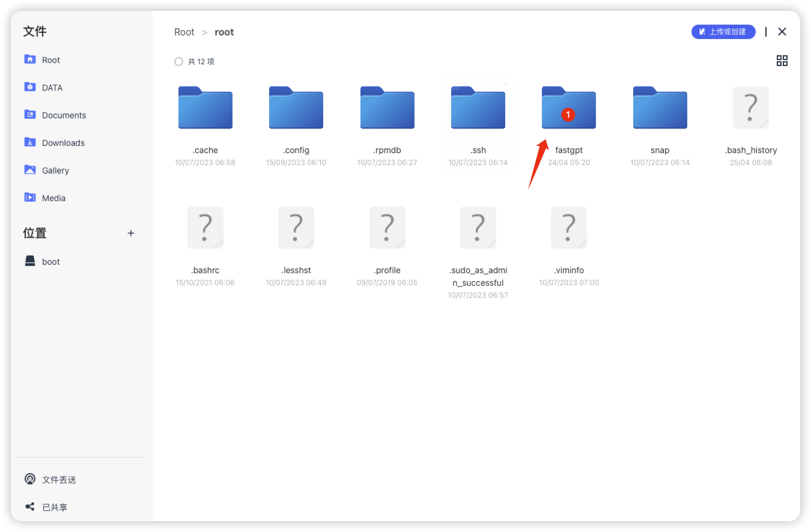Image resolution: width=811 pixels, height=532 pixels.
Task: Click the .profile file name
Action: click(387, 270)
